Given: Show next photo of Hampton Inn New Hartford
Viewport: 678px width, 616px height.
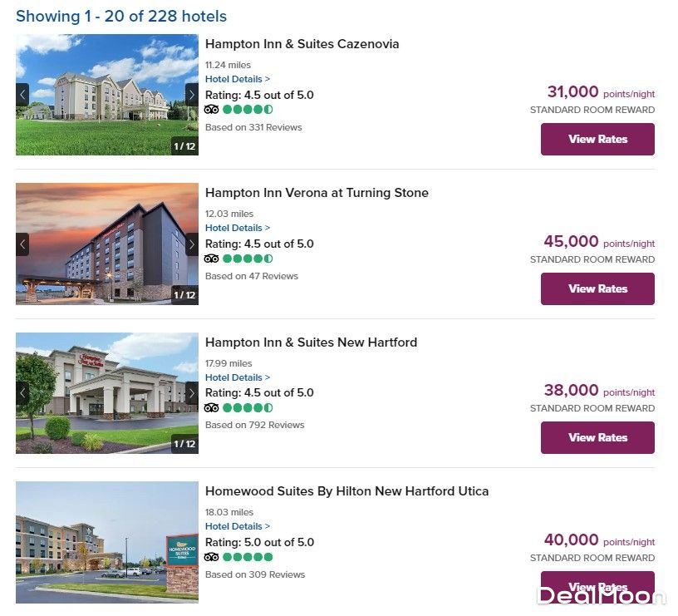Looking at the screenshot, I should point(192,393).
